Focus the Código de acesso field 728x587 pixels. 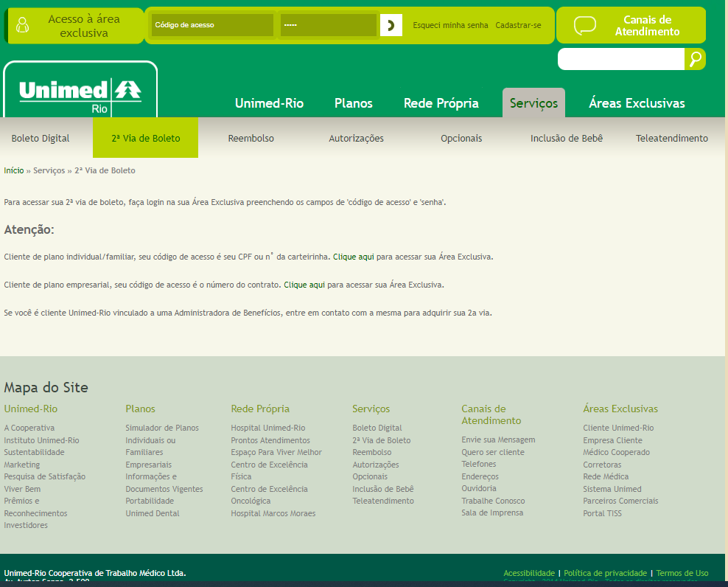(x=212, y=25)
